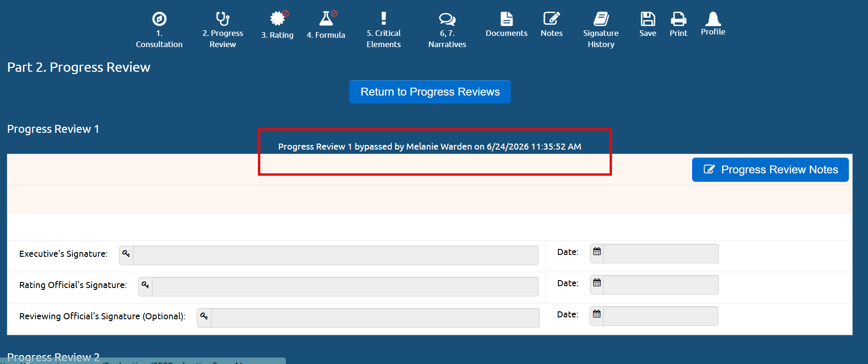Viewport: 868px width, 364px height.
Task: Click the 2. Progress Review stethoscope icon
Action: (222, 19)
